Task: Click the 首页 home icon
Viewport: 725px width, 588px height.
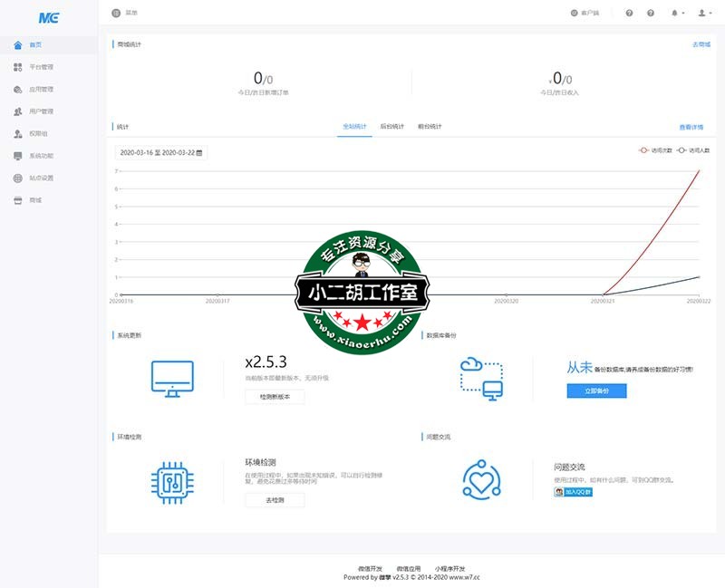Action: [x=18, y=44]
